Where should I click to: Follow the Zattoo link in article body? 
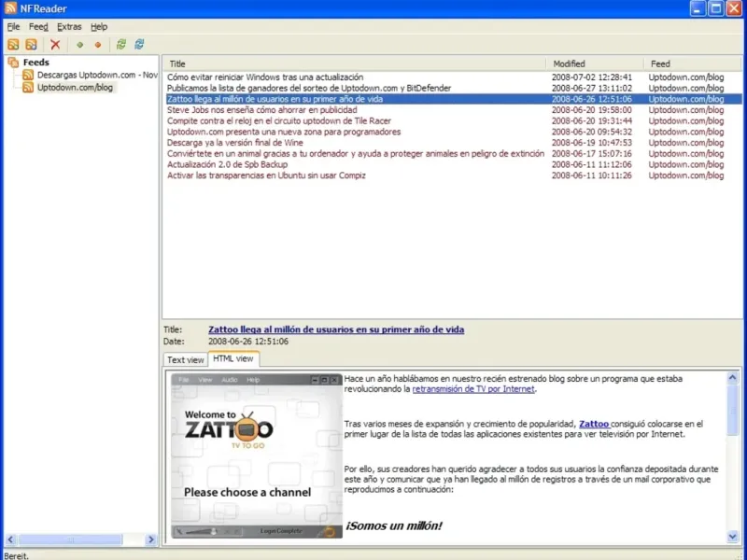pos(594,424)
